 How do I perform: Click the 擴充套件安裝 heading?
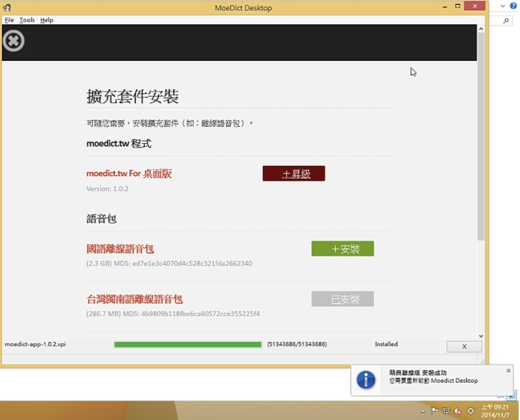(x=132, y=97)
